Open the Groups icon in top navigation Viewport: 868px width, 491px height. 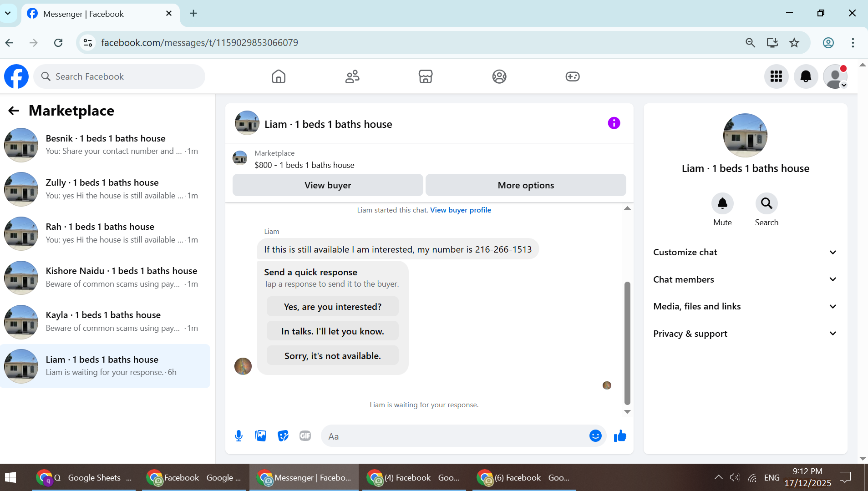[x=499, y=76]
